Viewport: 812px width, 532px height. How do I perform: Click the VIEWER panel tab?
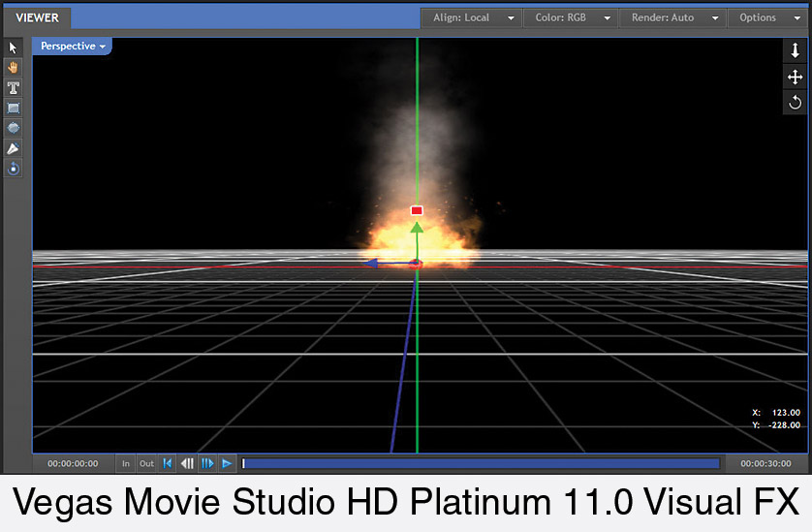point(37,17)
